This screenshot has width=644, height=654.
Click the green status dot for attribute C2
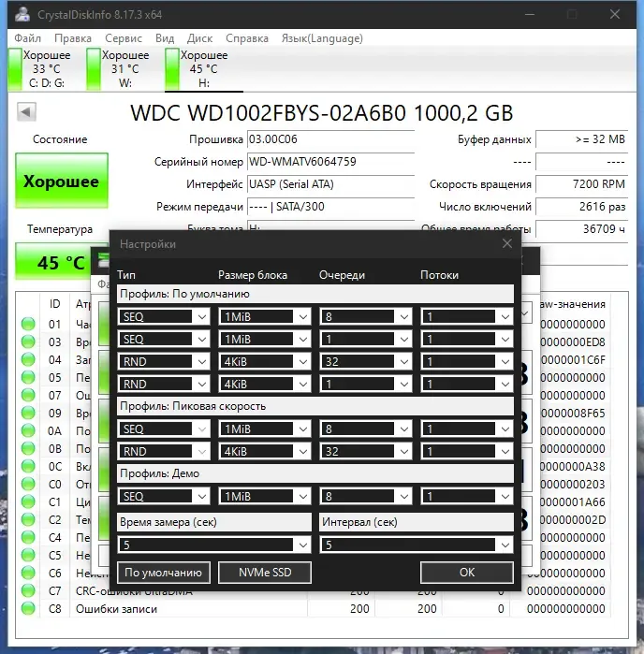28,519
